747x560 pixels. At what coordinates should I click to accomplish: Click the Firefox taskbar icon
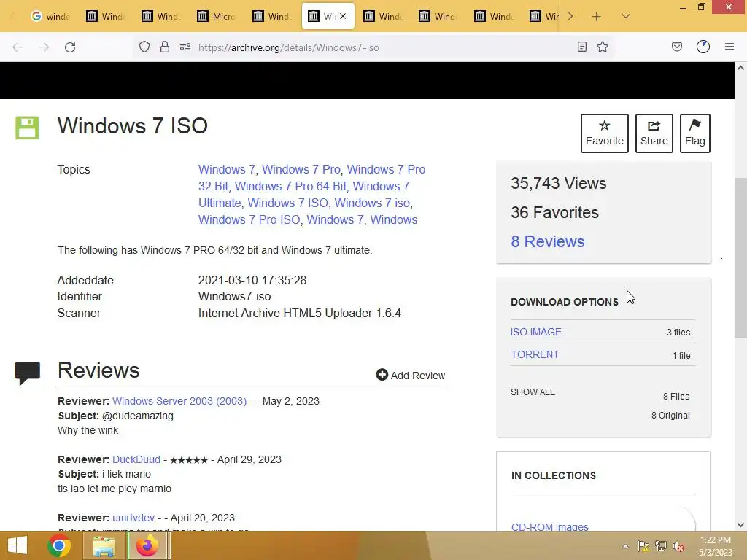[x=147, y=545]
